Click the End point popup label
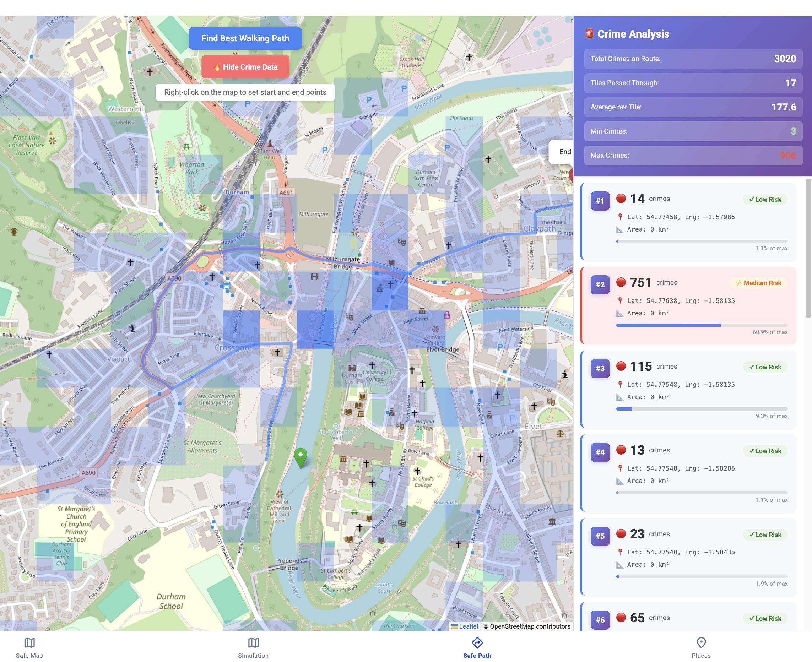Viewport: 812px width, 662px height. point(564,152)
